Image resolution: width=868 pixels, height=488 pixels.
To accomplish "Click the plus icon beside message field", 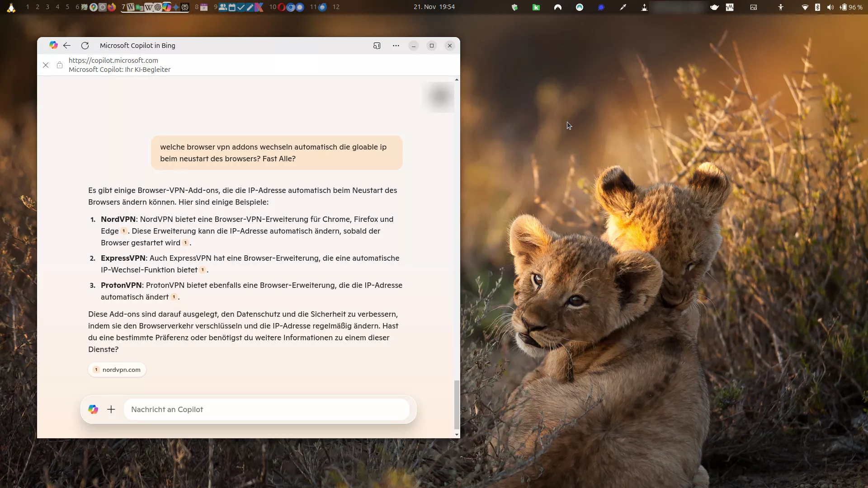I will pyautogui.click(x=111, y=409).
